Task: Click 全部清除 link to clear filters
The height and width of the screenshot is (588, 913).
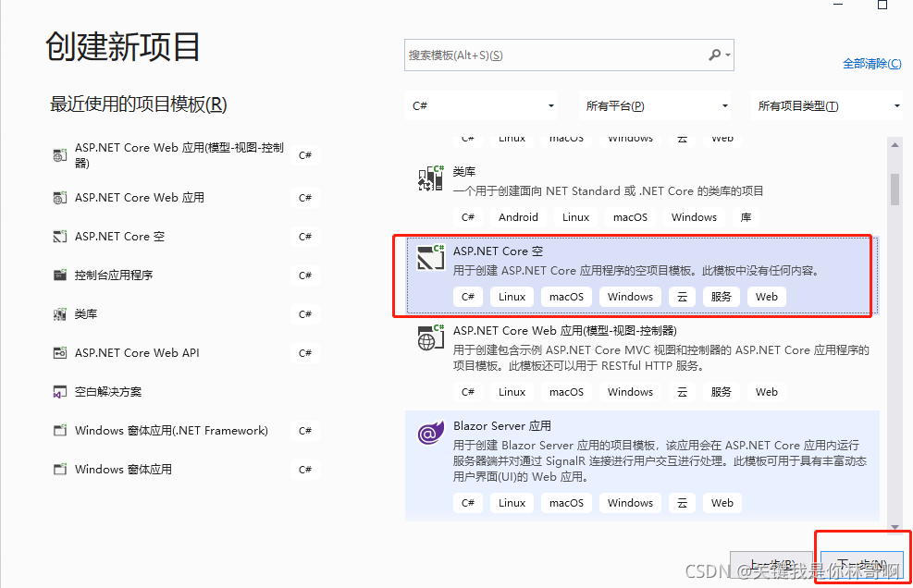Action: 871,64
